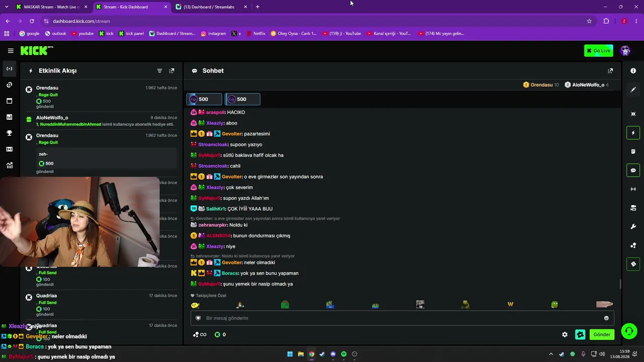
Task: Open the Windows Start menu
Action: [290, 354]
